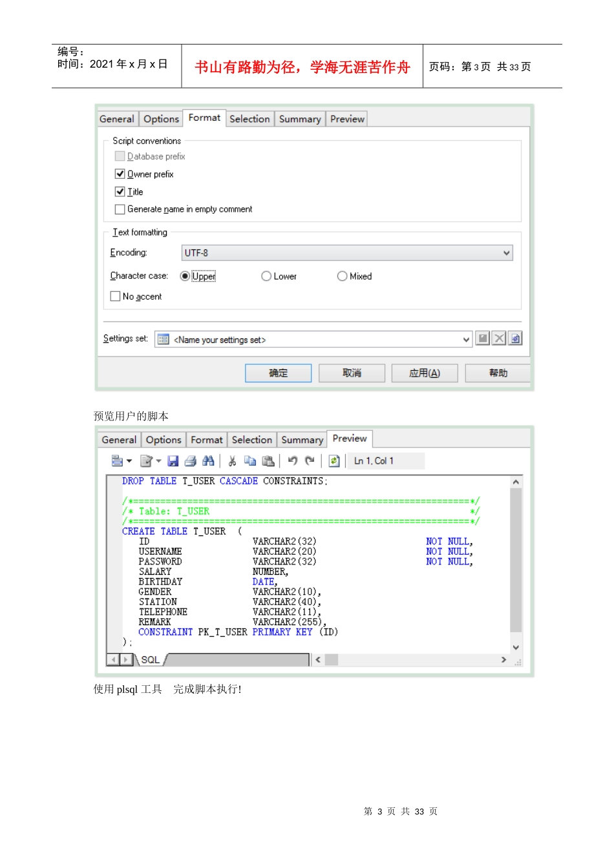Click the Paste clipboard icon
Viewport: 614px width, 868px height.
(x=268, y=460)
